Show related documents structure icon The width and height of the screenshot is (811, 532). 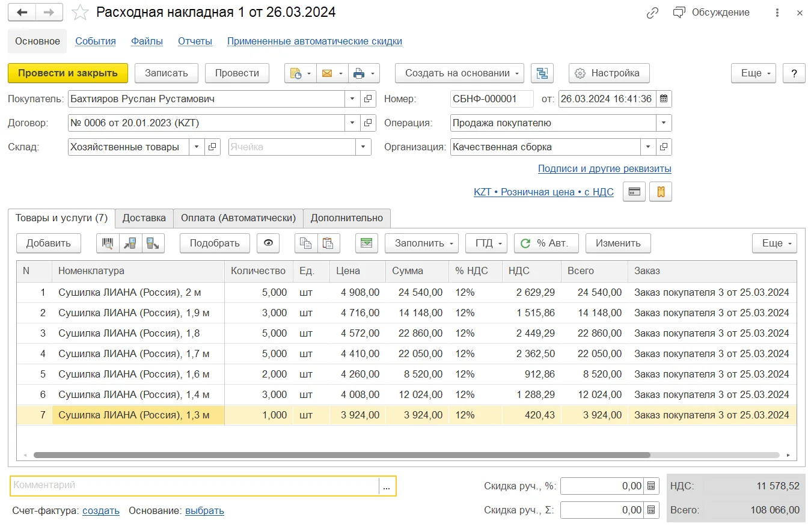point(542,73)
